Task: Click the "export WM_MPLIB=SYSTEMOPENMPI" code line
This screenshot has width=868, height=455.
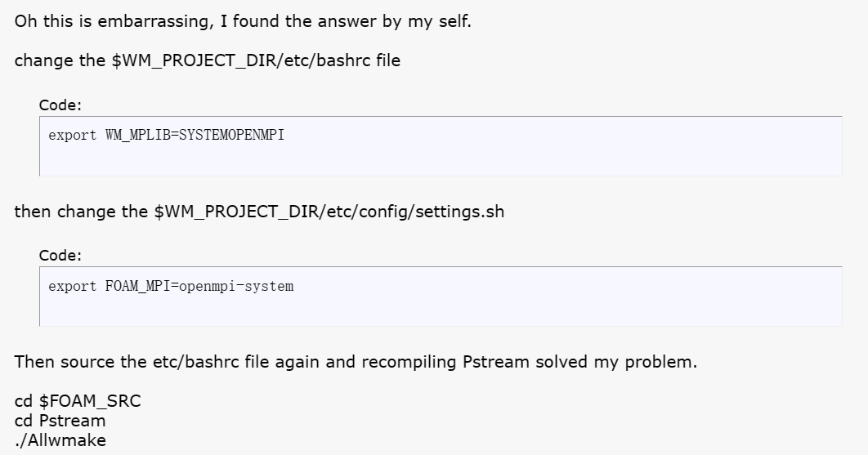Action: (166, 135)
